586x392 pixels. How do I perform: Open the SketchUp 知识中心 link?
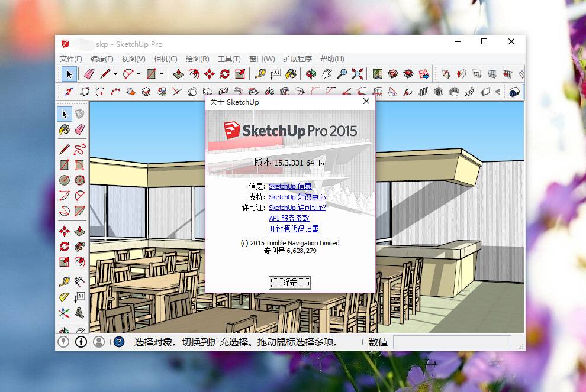tap(297, 197)
